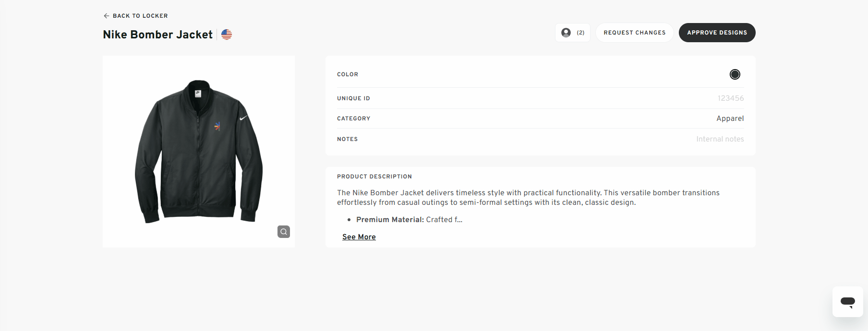Zoom the jacket image with the magnifier icon
This screenshot has width=868, height=331.
(284, 232)
